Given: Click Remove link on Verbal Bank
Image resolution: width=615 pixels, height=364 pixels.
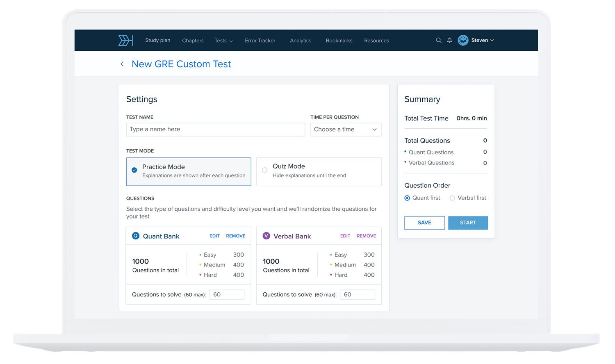Looking at the screenshot, I should point(366,236).
